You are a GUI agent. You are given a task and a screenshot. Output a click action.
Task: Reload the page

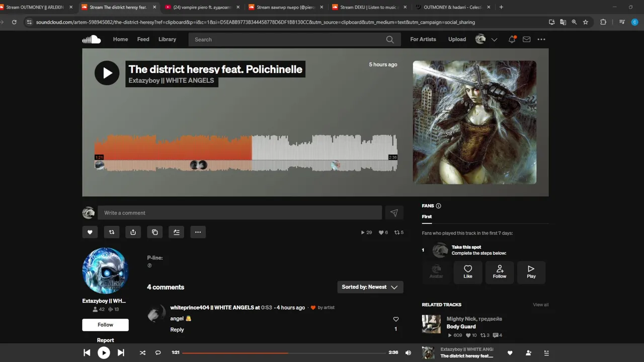pyautogui.click(x=14, y=22)
